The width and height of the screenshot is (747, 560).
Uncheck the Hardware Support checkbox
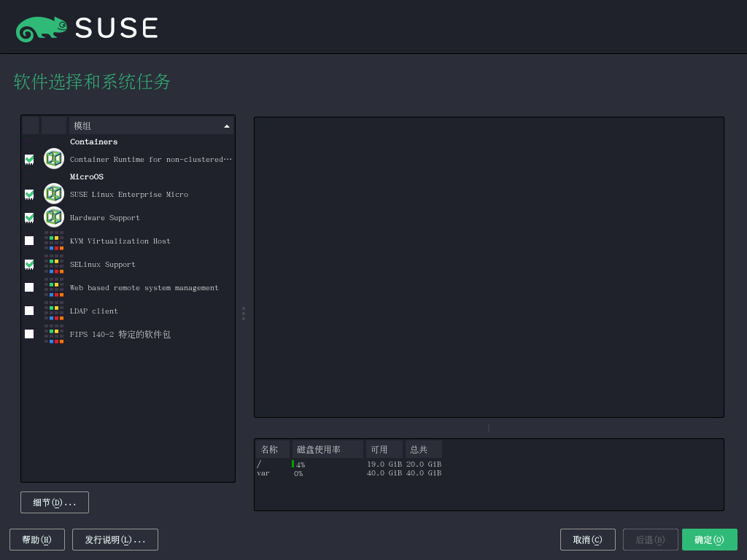click(x=29, y=217)
